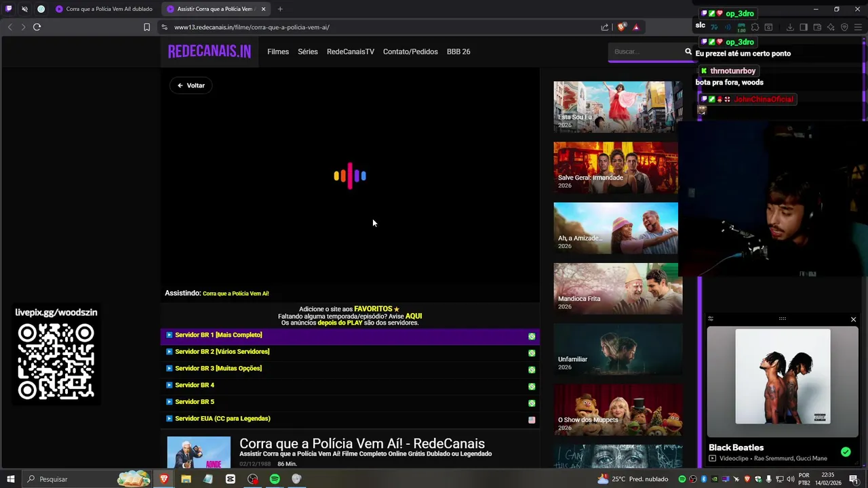Open the muted pinned tab
The width and height of the screenshot is (868, 488).
25,9
